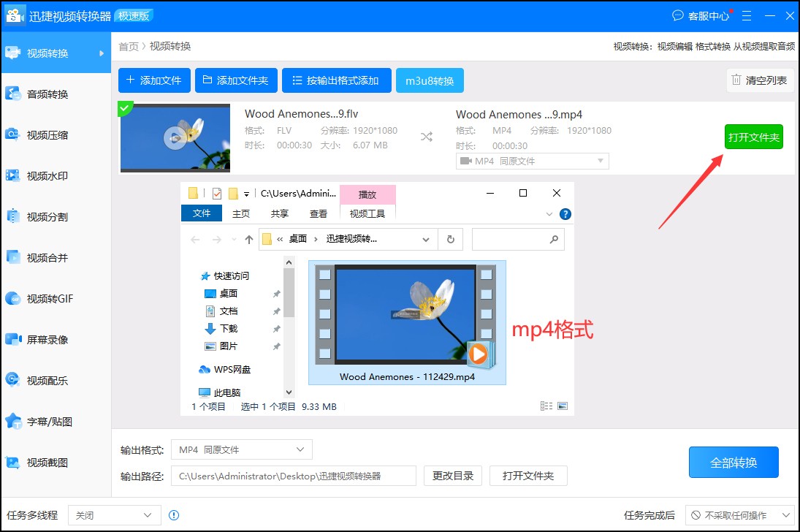Toggle the green checkmark on the converted file
800x532 pixels.
click(126, 108)
